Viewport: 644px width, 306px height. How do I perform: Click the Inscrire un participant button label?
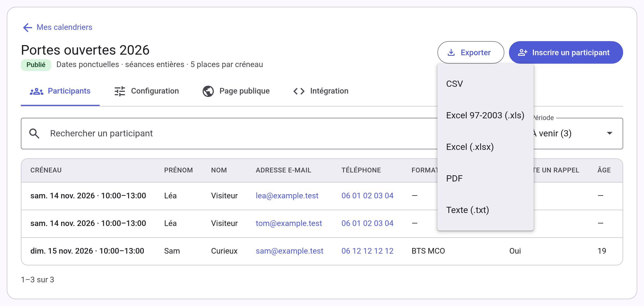click(571, 52)
